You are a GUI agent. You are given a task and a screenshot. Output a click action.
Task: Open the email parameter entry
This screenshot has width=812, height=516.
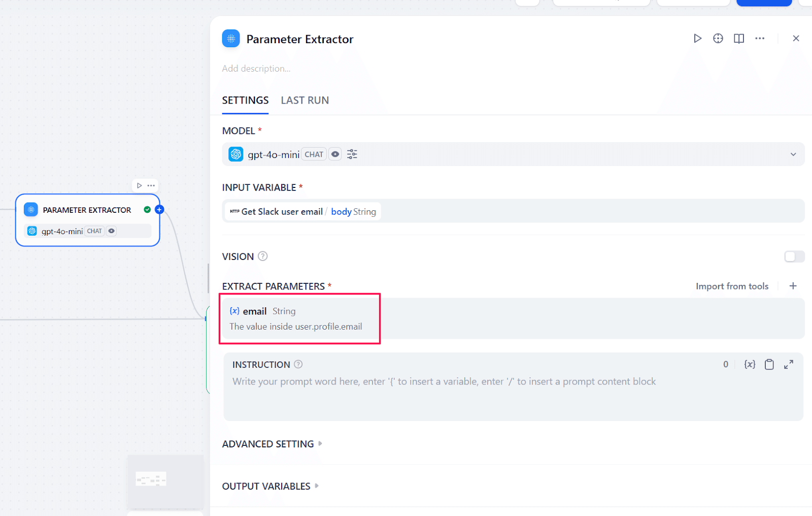(x=299, y=318)
